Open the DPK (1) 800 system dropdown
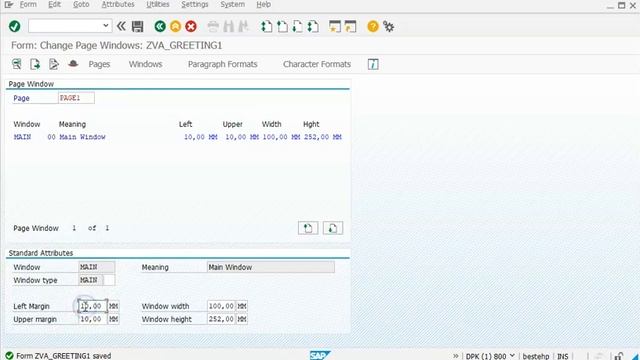640x360 pixels. (x=490, y=356)
